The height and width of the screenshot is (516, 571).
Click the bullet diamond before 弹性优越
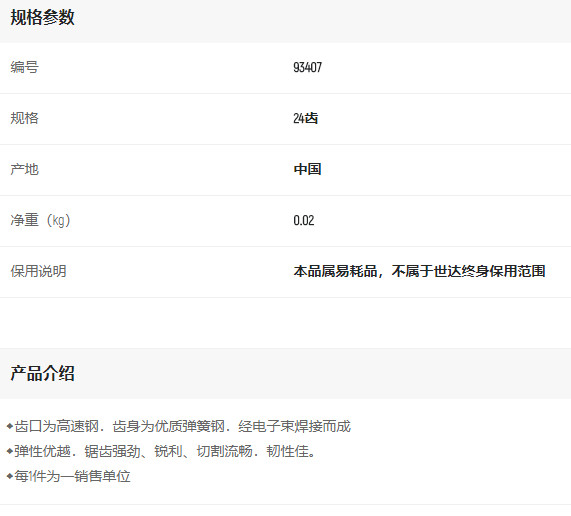pyautogui.click(x=10, y=451)
